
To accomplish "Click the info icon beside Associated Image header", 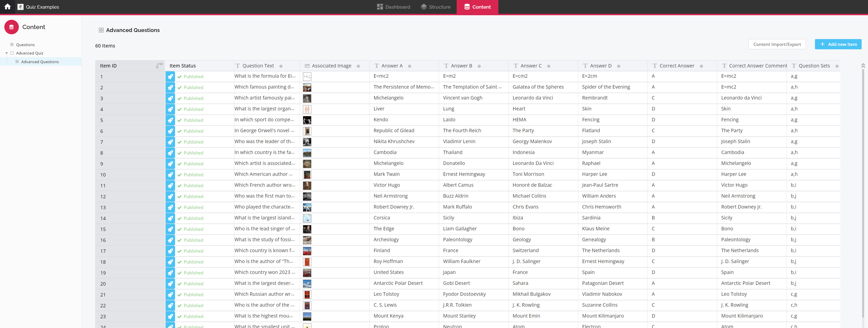I will pos(358,66).
